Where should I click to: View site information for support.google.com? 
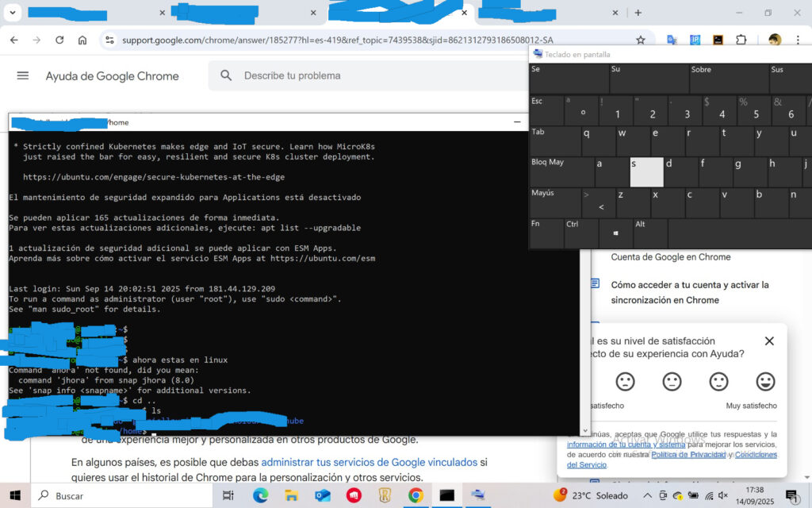tap(109, 40)
